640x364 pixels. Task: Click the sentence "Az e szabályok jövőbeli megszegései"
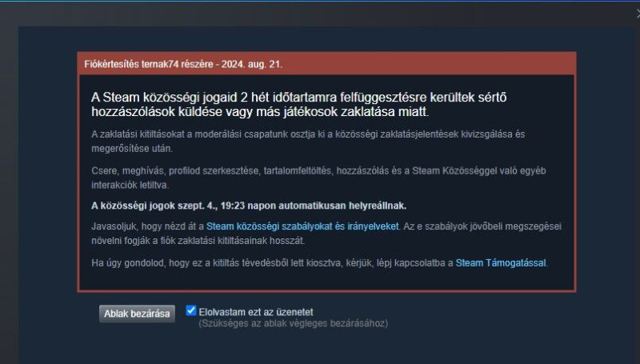click(482, 226)
